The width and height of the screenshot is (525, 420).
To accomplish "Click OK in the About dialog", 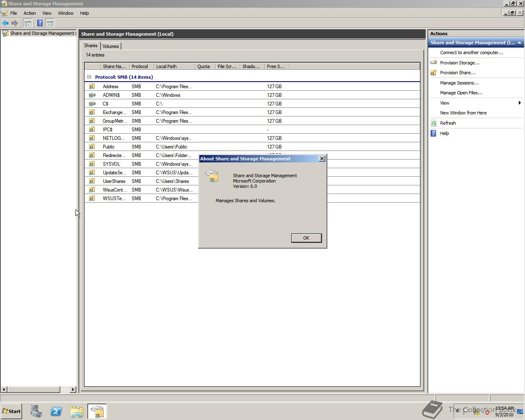I will [x=306, y=238].
